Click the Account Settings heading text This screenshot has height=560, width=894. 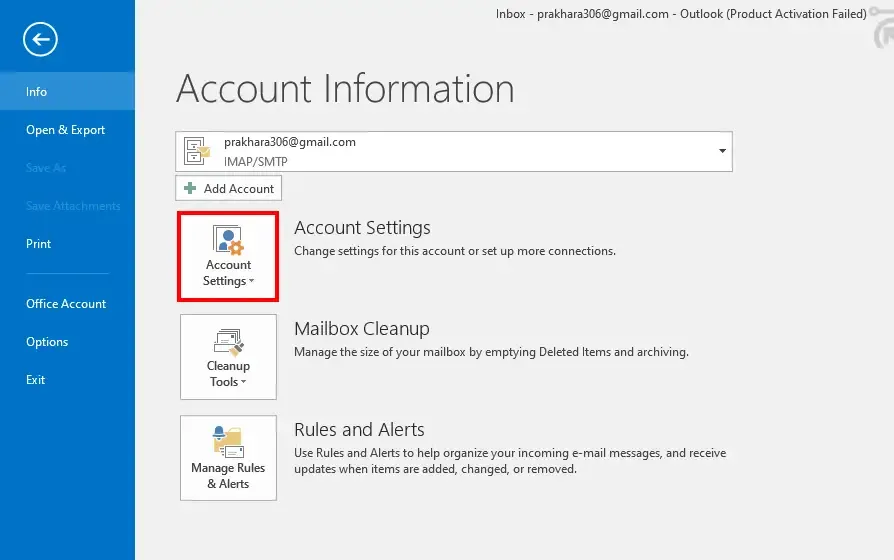[362, 228]
